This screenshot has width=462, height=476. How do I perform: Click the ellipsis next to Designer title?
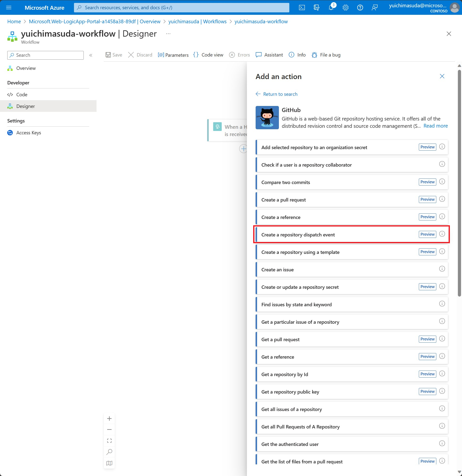pyautogui.click(x=168, y=34)
